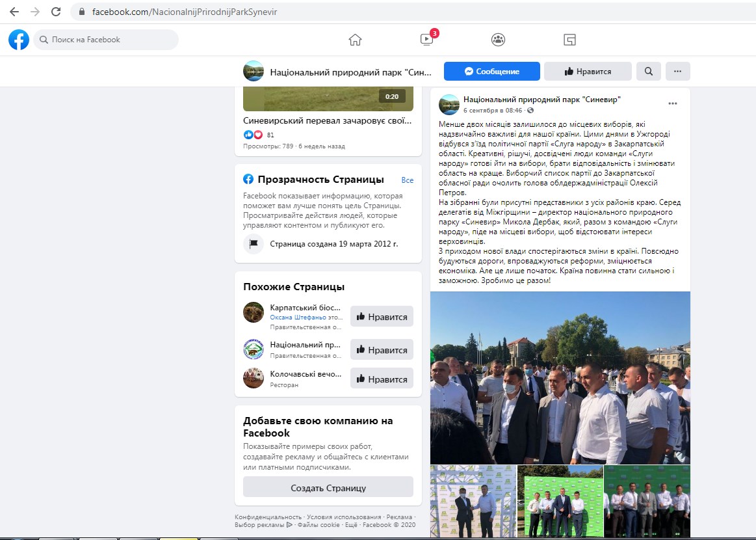
Task: Open Все link in Прозрачность Страницы
Action: (408, 180)
